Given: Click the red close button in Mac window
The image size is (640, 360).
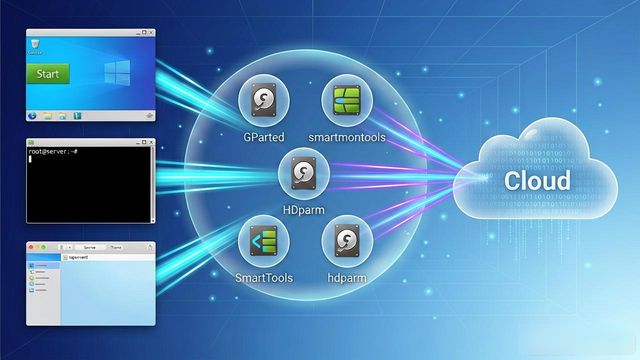Looking at the screenshot, I should pyautogui.click(x=31, y=247).
